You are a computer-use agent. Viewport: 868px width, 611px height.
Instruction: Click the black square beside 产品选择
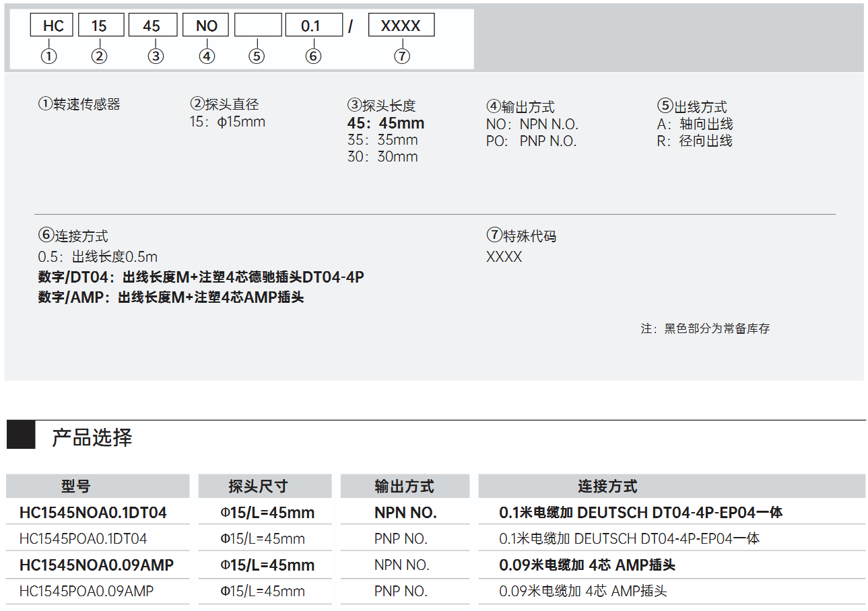21,435
